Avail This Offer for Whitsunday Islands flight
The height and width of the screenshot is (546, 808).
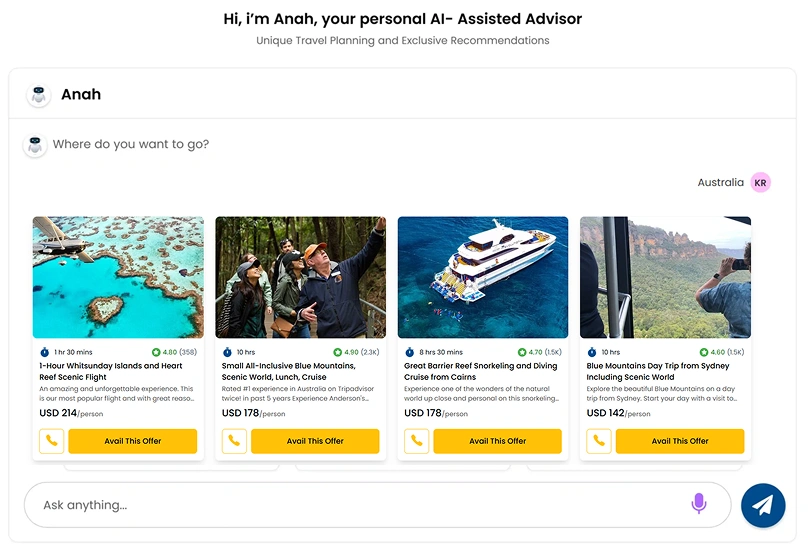[x=132, y=441]
